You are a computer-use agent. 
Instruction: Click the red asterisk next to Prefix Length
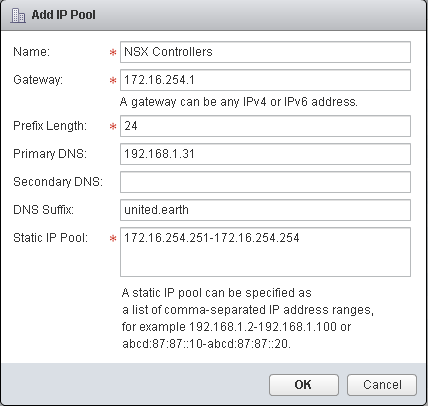[113, 127]
